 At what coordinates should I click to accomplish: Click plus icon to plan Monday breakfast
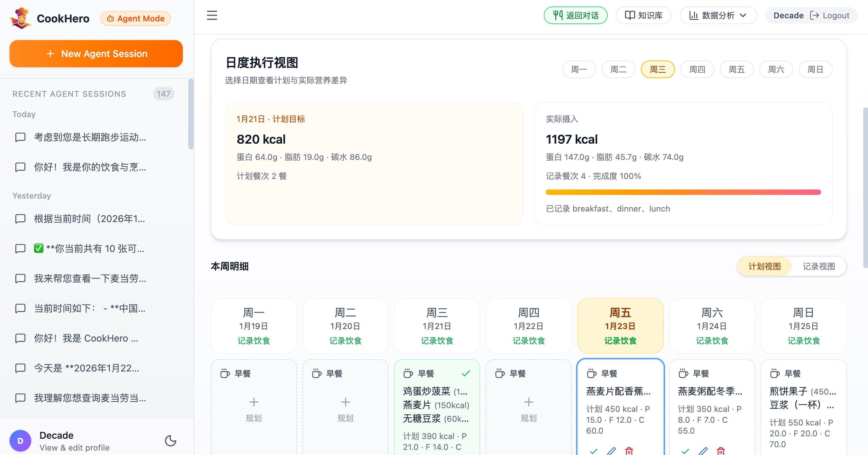coord(254,402)
